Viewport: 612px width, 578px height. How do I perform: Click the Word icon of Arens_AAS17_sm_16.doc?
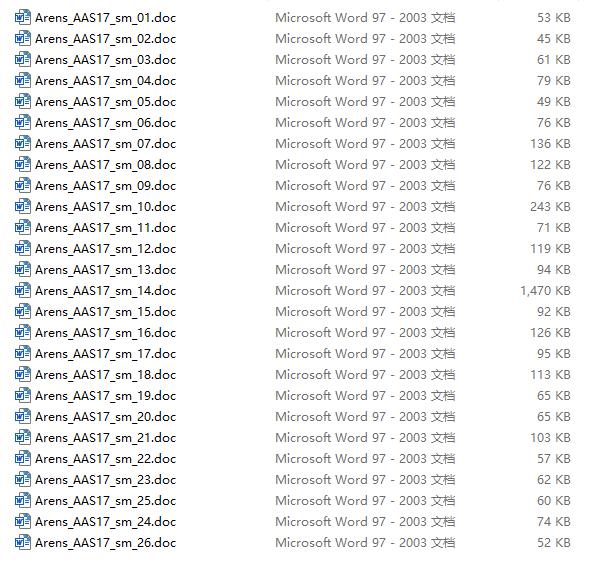23,333
